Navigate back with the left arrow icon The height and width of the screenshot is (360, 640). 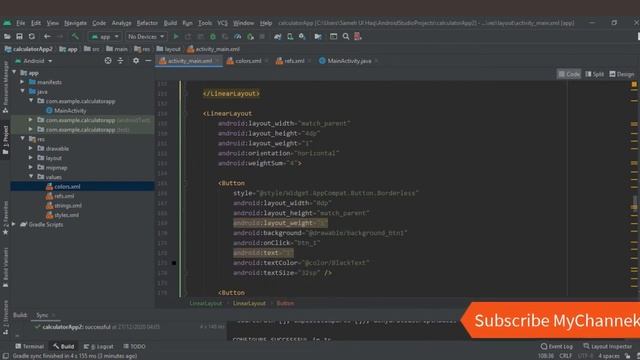(x=47, y=37)
